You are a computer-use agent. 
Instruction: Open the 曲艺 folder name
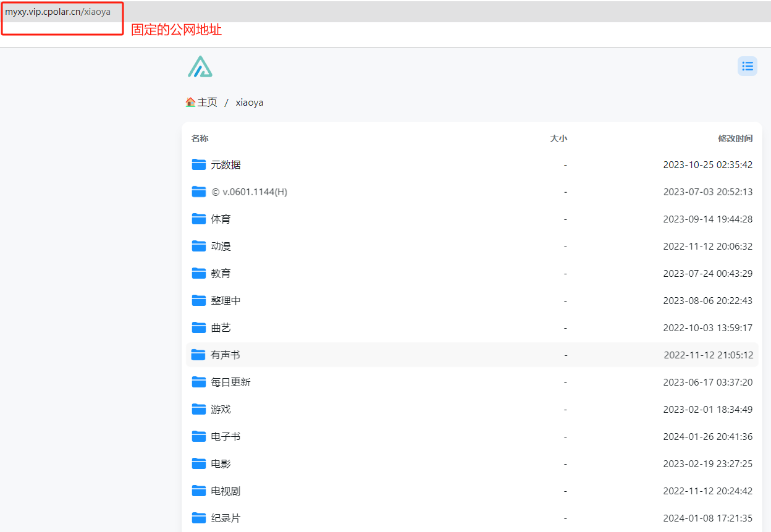click(x=221, y=328)
